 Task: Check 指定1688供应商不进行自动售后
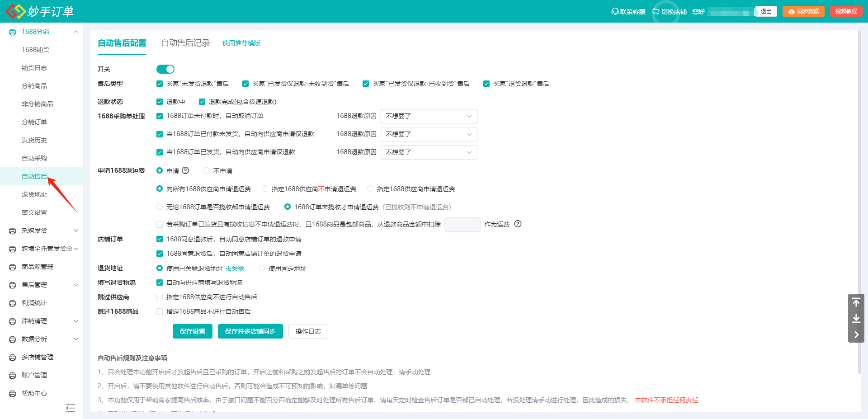[160, 297]
